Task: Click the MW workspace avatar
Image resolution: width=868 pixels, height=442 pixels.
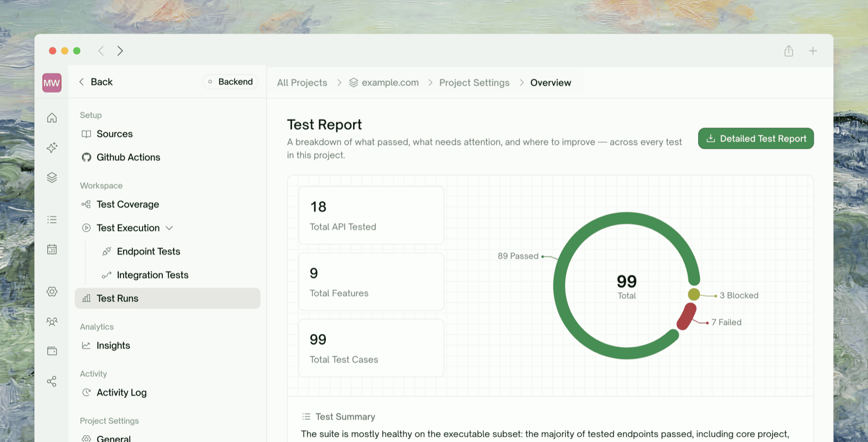Action: 52,83
